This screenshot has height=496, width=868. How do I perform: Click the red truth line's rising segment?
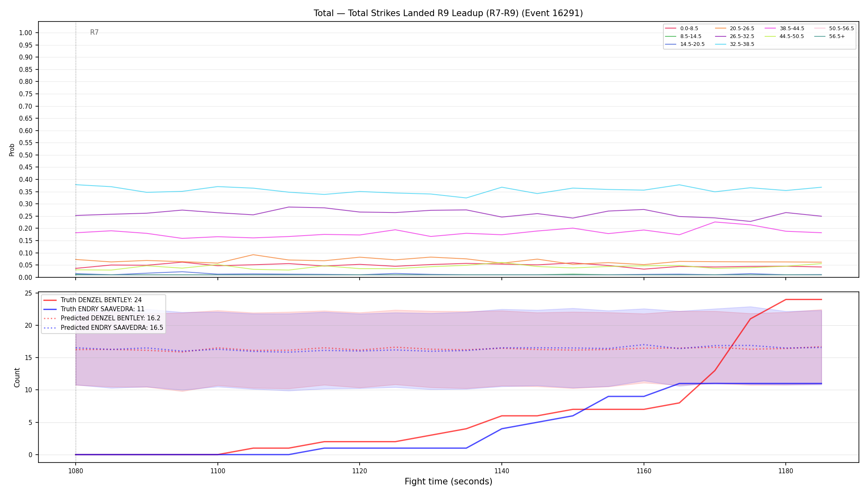click(732, 345)
